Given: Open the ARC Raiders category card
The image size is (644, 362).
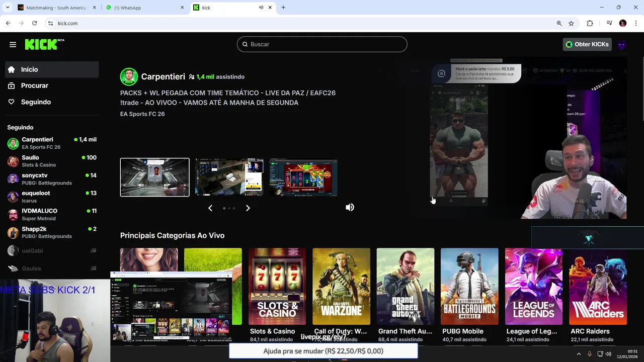Looking at the screenshot, I should [598, 287].
